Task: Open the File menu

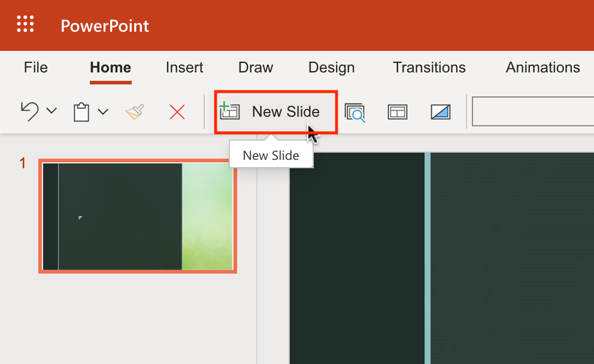Action: 36,68
